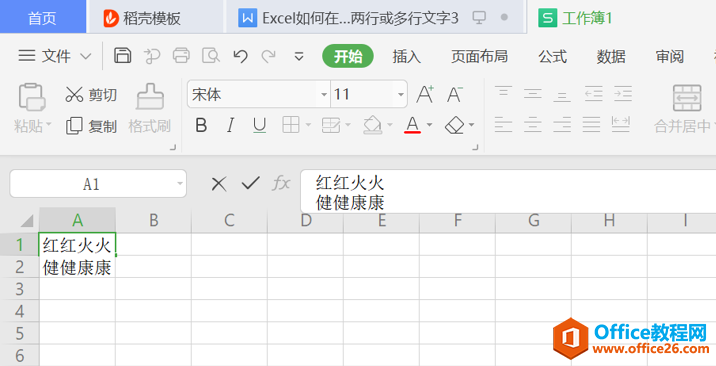Click the fill color bucket icon
This screenshot has width=716, height=366.
[372, 125]
